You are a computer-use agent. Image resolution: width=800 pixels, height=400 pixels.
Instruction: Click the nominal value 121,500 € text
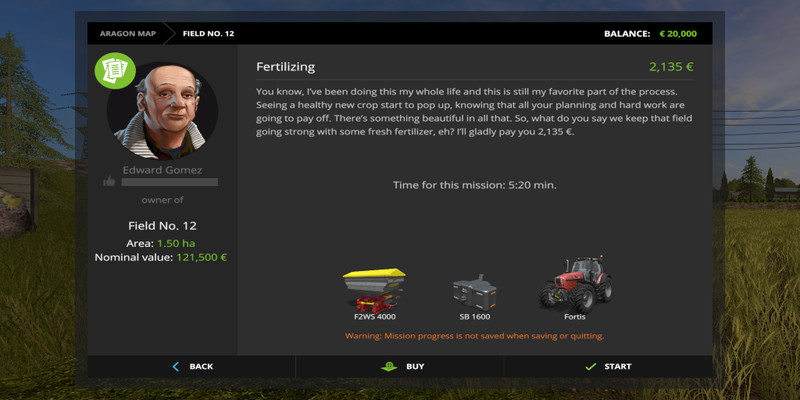(x=202, y=258)
